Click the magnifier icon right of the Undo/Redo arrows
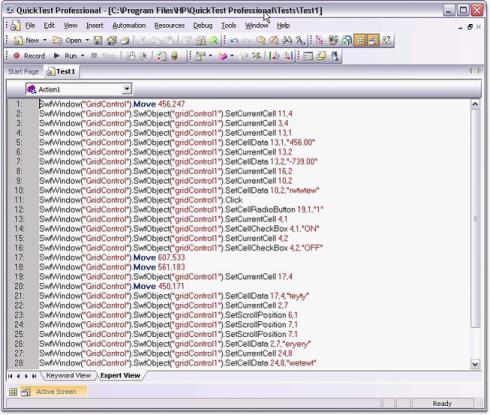 [x=261, y=41]
